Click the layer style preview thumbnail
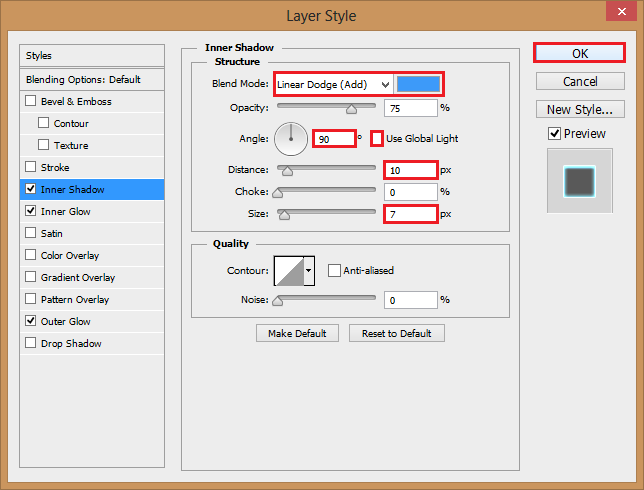 pyautogui.click(x=580, y=182)
